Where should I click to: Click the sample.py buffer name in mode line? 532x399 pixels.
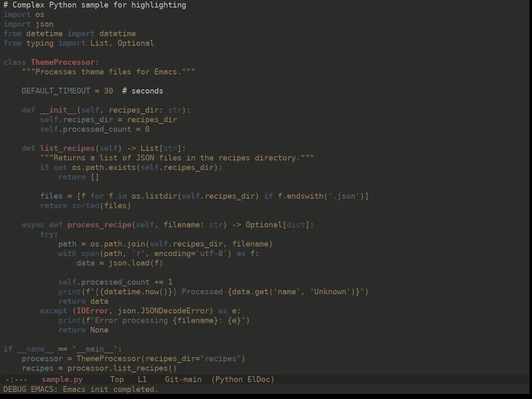(62, 379)
